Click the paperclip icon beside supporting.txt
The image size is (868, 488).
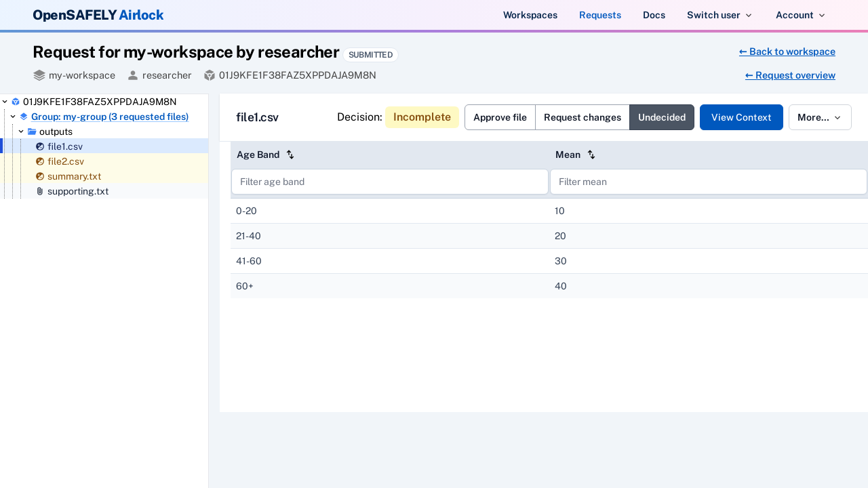click(x=39, y=191)
